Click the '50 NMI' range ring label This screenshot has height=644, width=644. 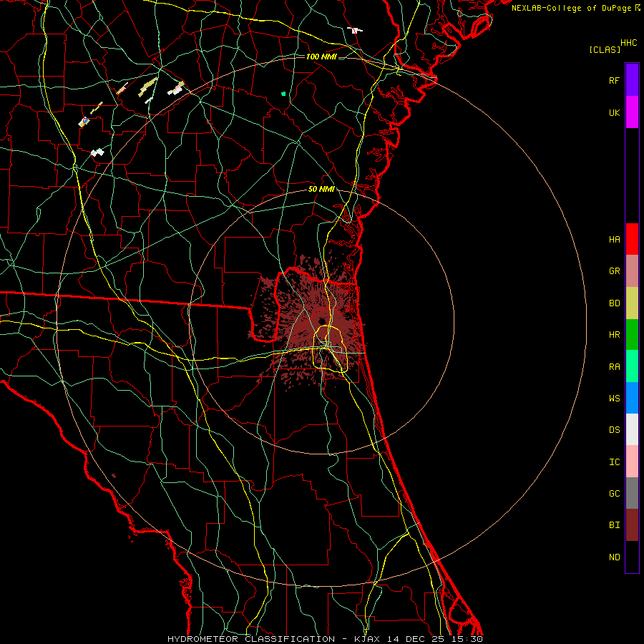coord(321,189)
